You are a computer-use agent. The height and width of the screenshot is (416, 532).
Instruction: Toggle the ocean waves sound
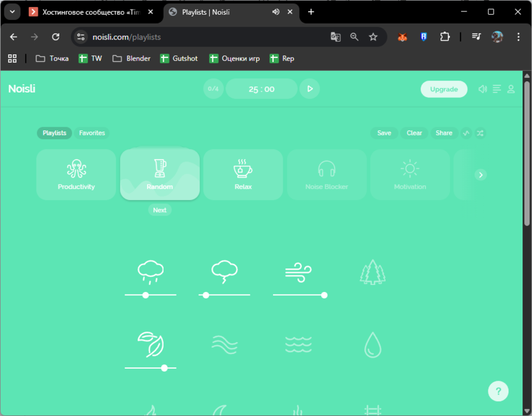(x=298, y=344)
